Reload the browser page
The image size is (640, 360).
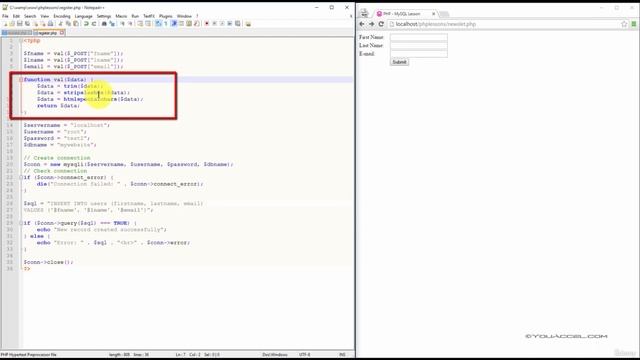click(x=381, y=24)
